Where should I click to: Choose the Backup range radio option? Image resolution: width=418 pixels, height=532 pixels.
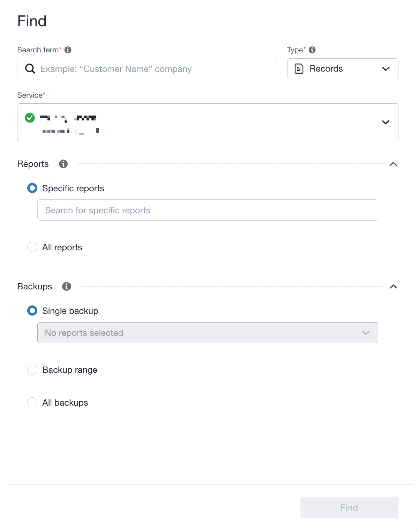click(x=32, y=370)
